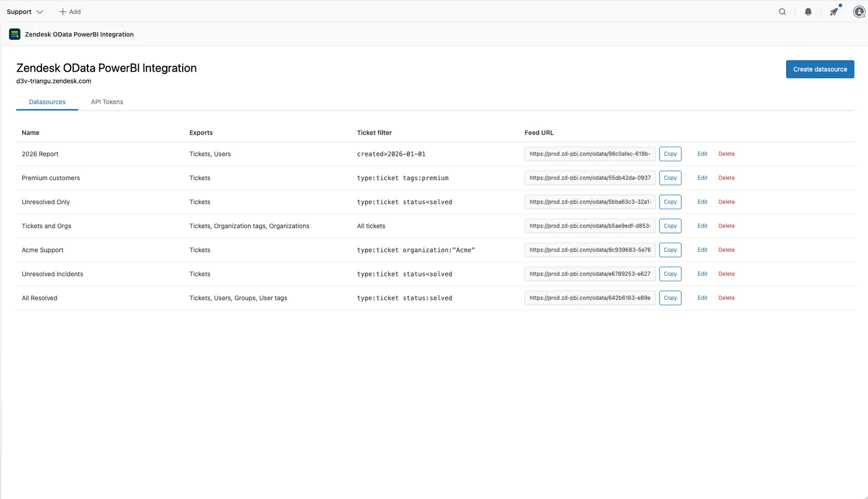
Task: Copy the Unresolved Incidents feed URL
Action: pos(671,274)
